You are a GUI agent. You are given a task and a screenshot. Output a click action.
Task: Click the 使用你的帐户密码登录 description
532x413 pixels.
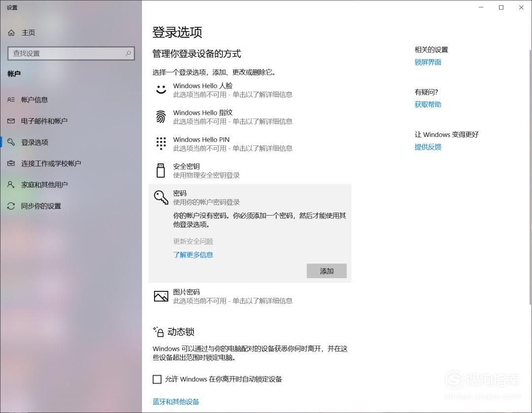[x=206, y=202]
